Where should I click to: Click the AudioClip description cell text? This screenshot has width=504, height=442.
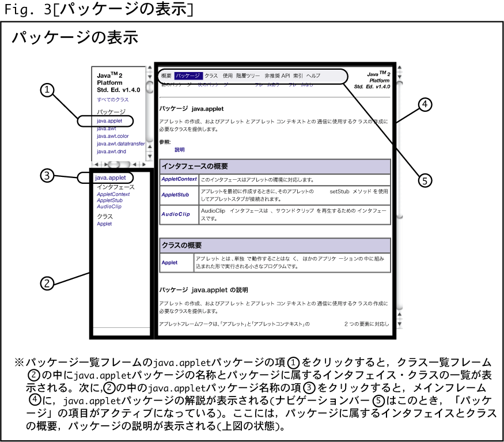point(294,214)
